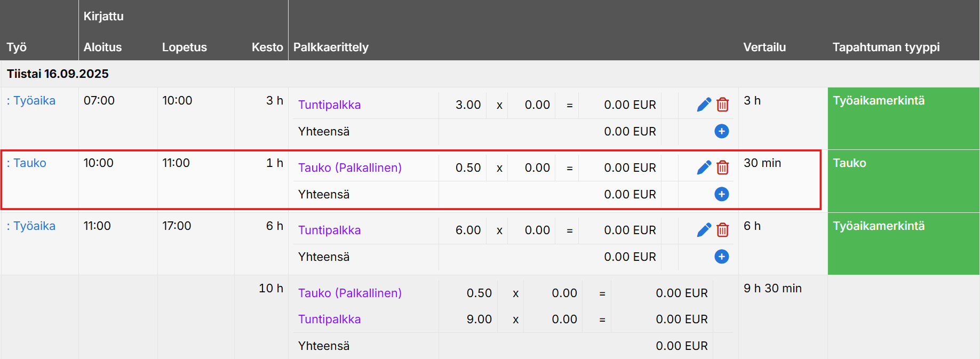Viewport: 980px width, 359px height.
Task: Delete the Tauko (Palkallinen) 0.50 row
Action: click(722, 167)
